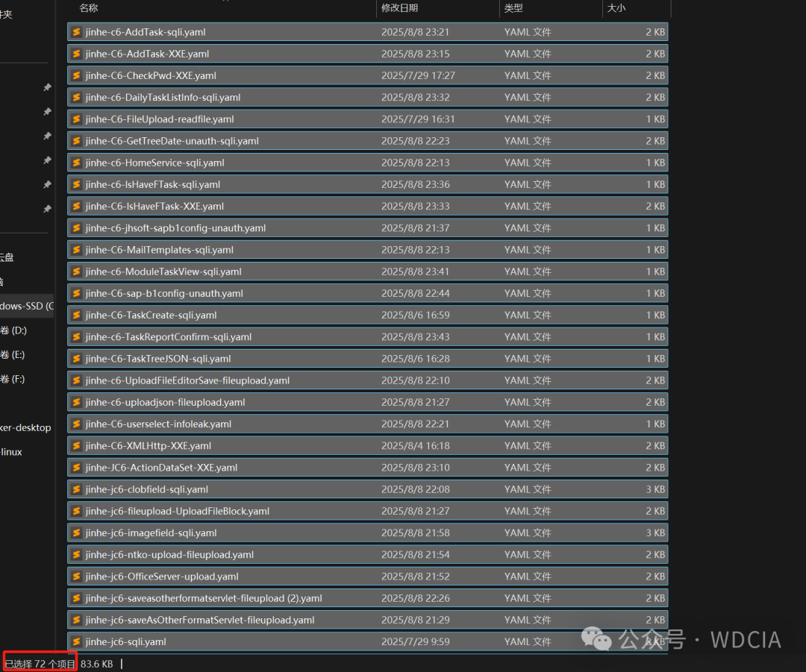Click the topmost pin icon in the sidebar

pyautogui.click(x=47, y=87)
